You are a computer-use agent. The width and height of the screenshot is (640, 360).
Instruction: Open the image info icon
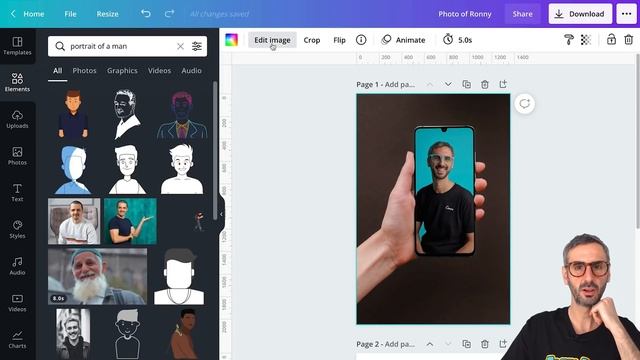(361, 40)
